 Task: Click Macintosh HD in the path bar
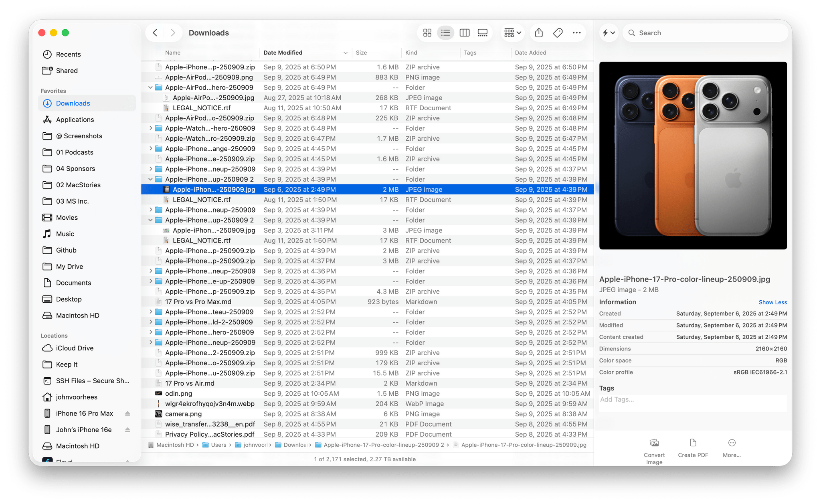pos(171,445)
